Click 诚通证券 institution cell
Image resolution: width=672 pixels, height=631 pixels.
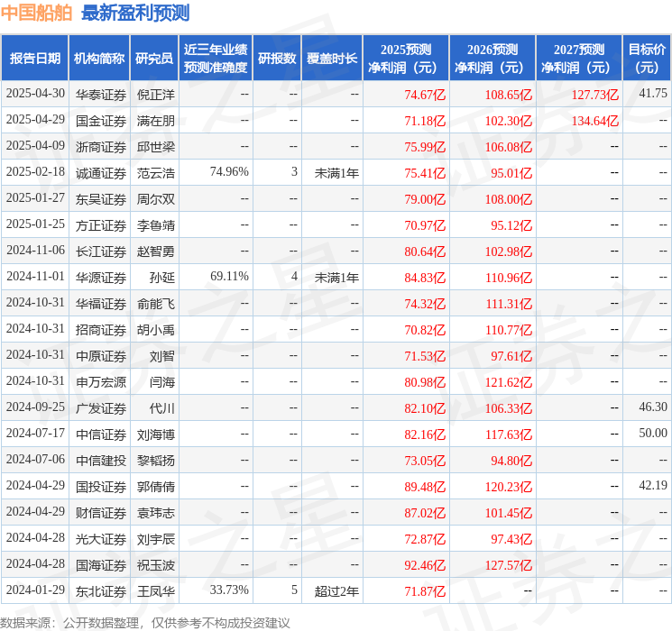pyautogui.click(x=101, y=173)
